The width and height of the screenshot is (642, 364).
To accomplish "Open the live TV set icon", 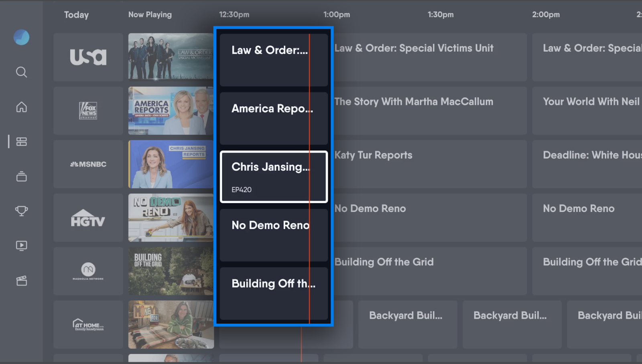I will (x=21, y=176).
